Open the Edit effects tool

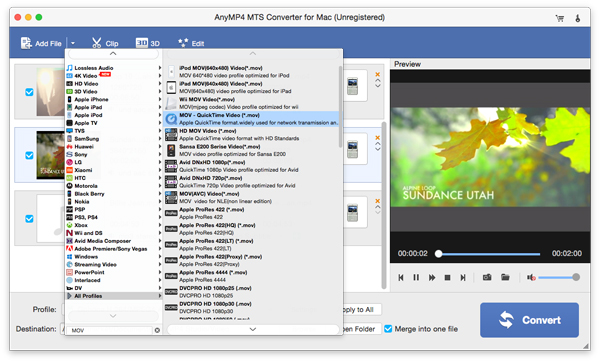191,43
